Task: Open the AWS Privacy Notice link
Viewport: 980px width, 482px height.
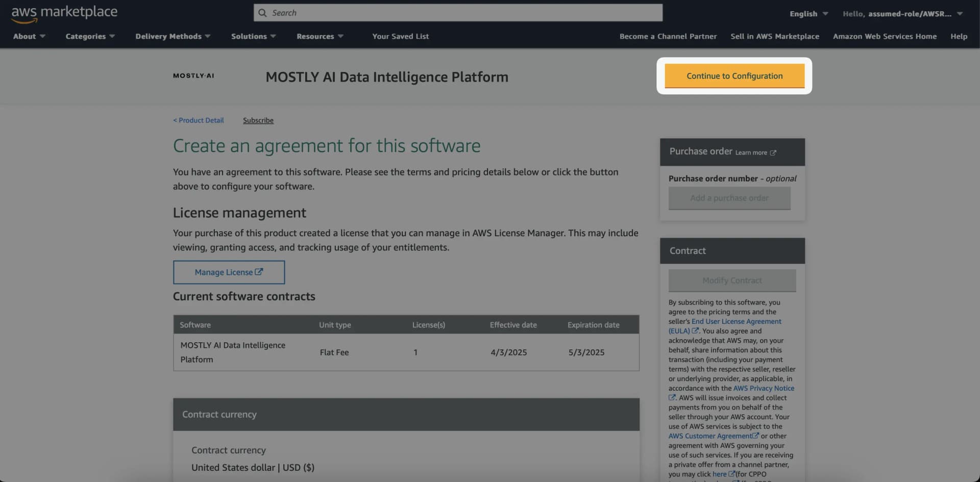Action: click(x=764, y=388)
